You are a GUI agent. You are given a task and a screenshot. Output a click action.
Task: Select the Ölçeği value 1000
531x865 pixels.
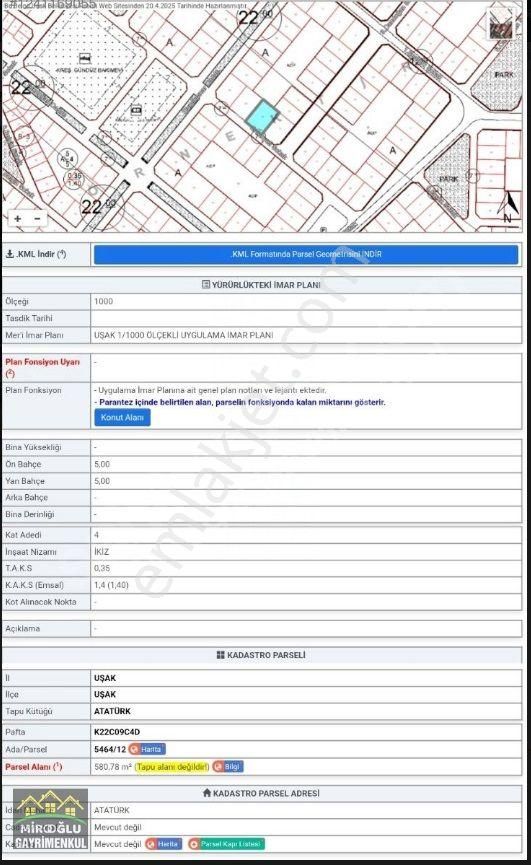point(103,301)
